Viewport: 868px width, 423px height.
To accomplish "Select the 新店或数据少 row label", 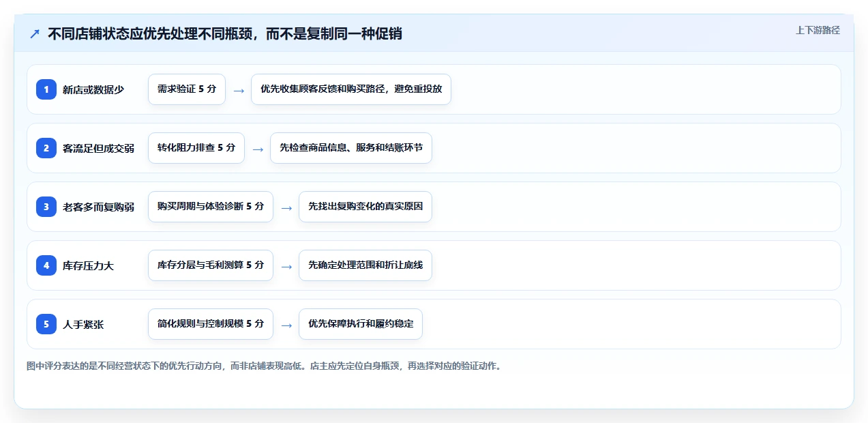I will click(x=93, y=89).
